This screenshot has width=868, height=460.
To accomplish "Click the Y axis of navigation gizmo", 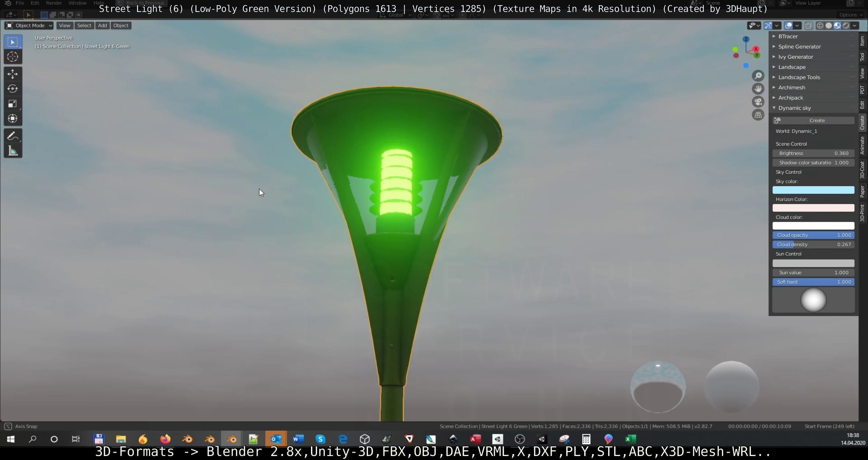I will coord(757,55).
